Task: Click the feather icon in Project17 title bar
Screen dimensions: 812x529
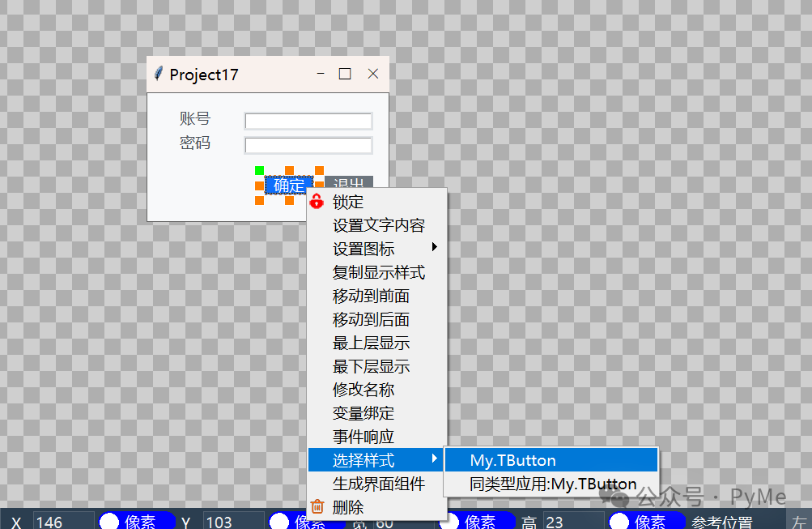Action: 158,73
